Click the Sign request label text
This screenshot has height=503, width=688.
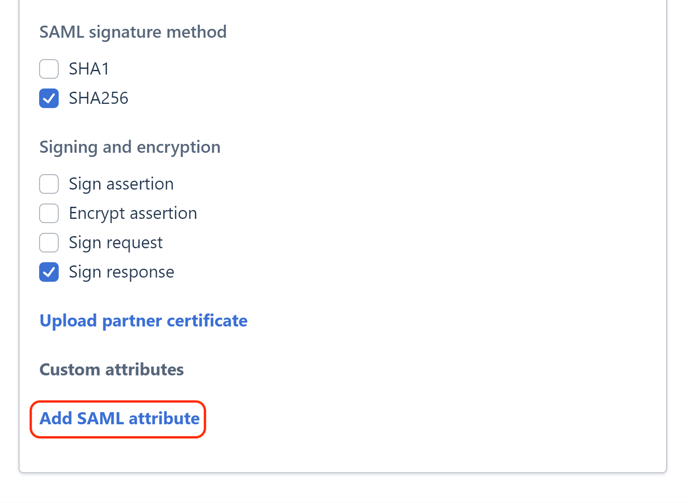tap(115, 242)
